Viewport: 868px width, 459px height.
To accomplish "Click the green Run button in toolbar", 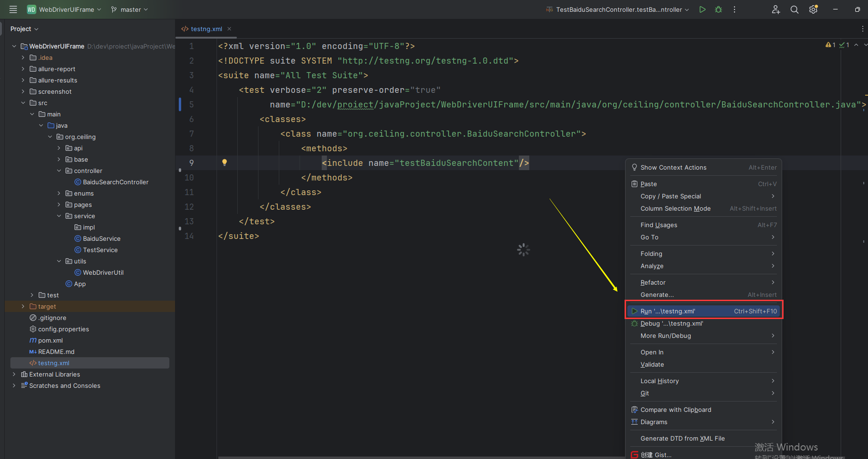I will coord(702,9).
